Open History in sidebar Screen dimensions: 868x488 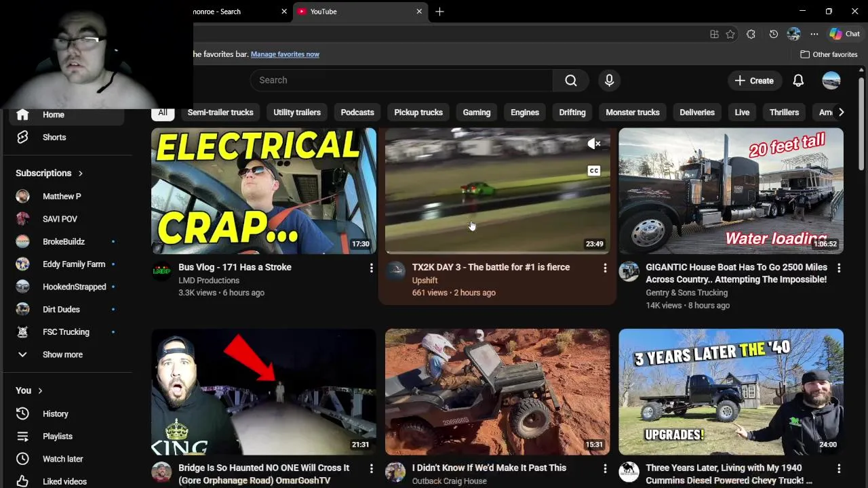click(66, 413)
